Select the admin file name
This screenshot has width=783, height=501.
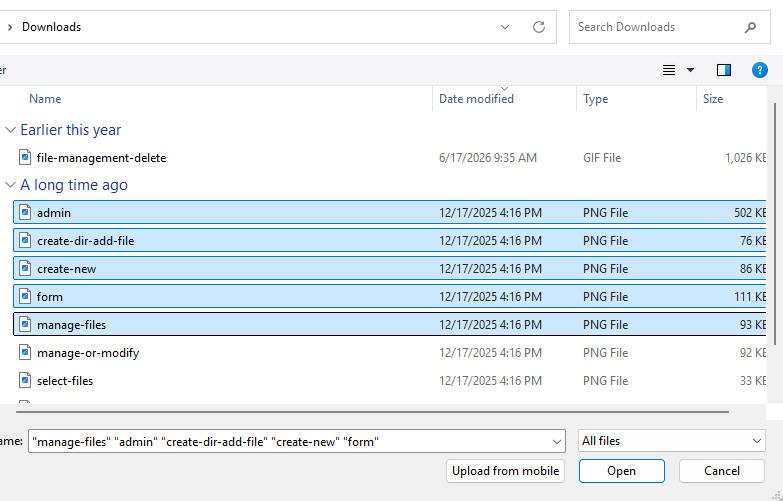[54, 213]
